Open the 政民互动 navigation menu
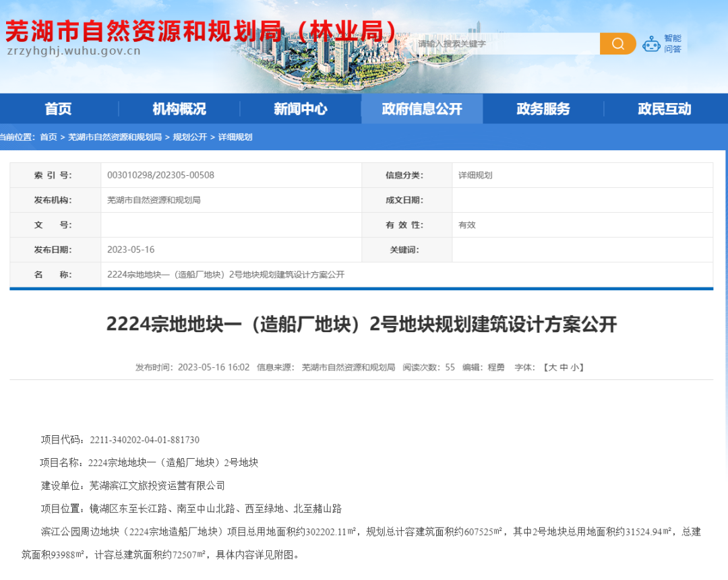 tap(664, 108)
